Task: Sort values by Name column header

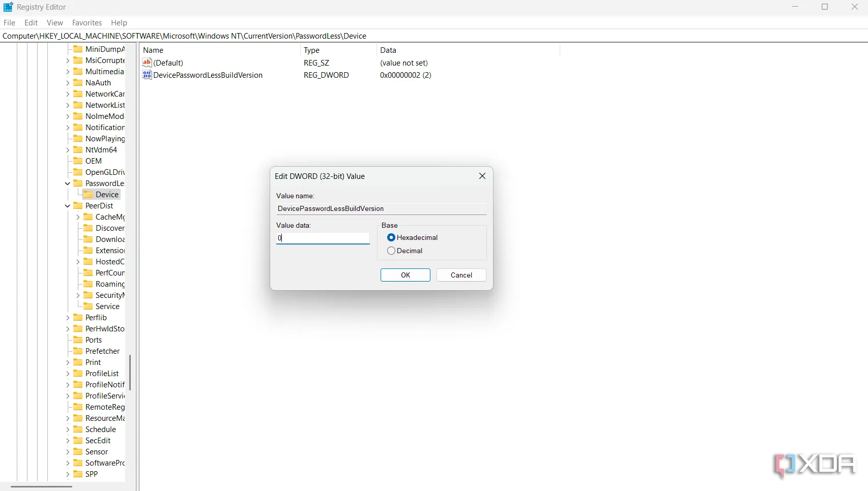Action: click(220, 50)
